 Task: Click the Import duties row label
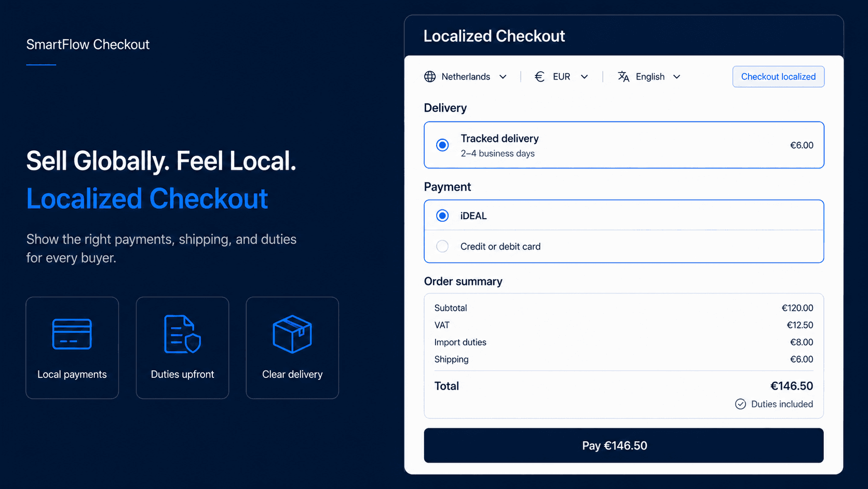[460, 342]
